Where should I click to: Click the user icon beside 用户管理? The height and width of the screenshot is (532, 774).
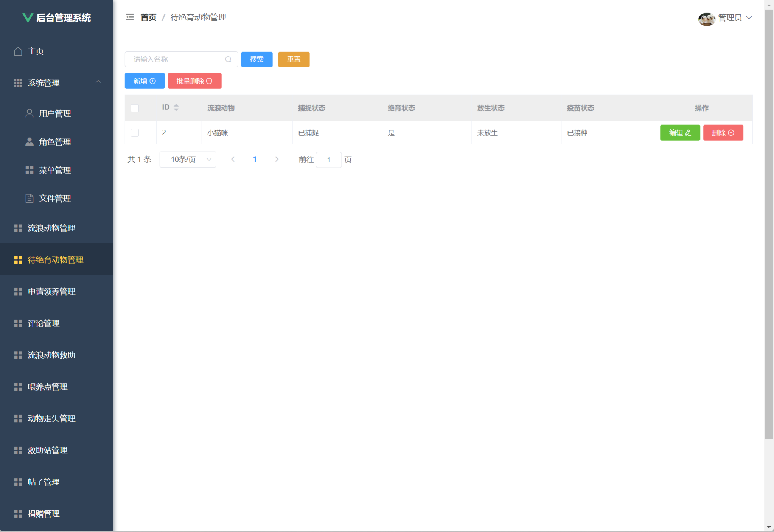(30, 113)
